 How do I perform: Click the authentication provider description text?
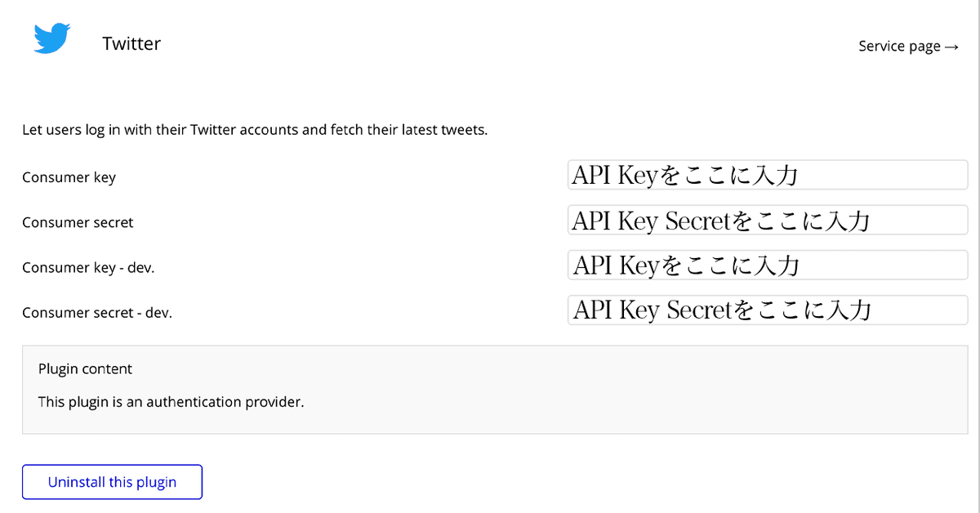171,402
